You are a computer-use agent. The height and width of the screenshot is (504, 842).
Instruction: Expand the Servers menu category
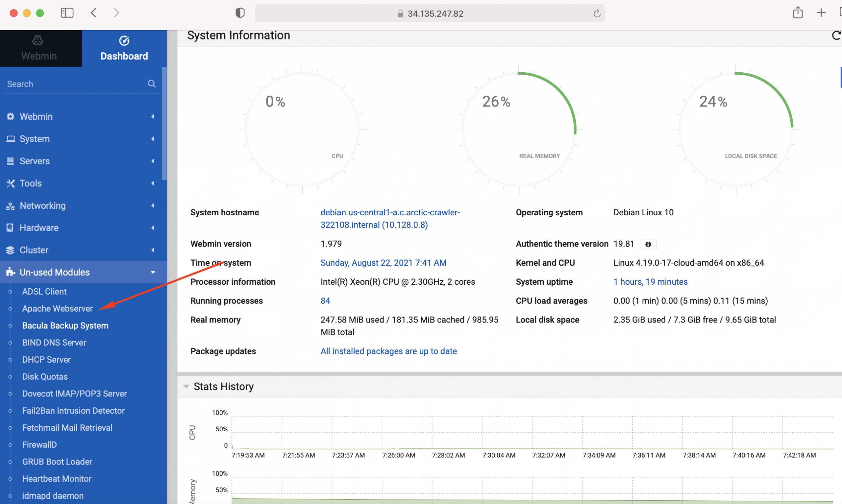pyautogui.click(x=83, y=161)
